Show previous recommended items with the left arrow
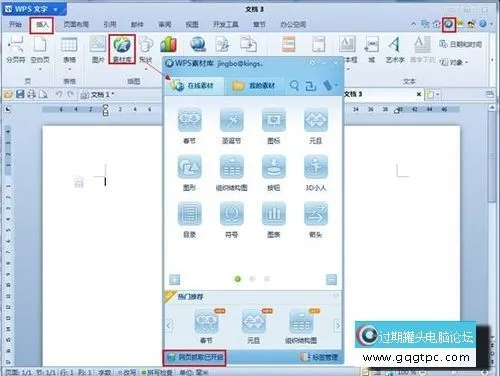This screenshot has height=376, width=500. (169, 325)
